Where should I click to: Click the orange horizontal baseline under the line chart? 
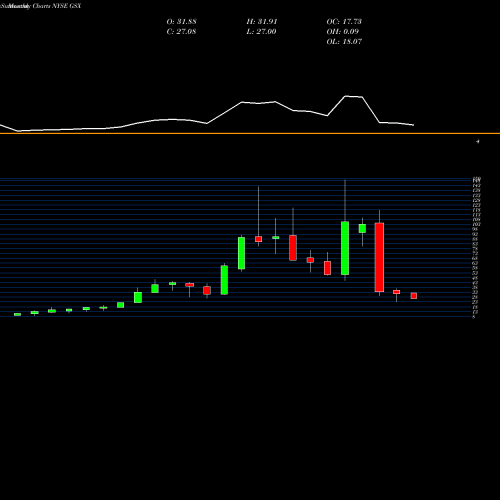tap(250, 133)
